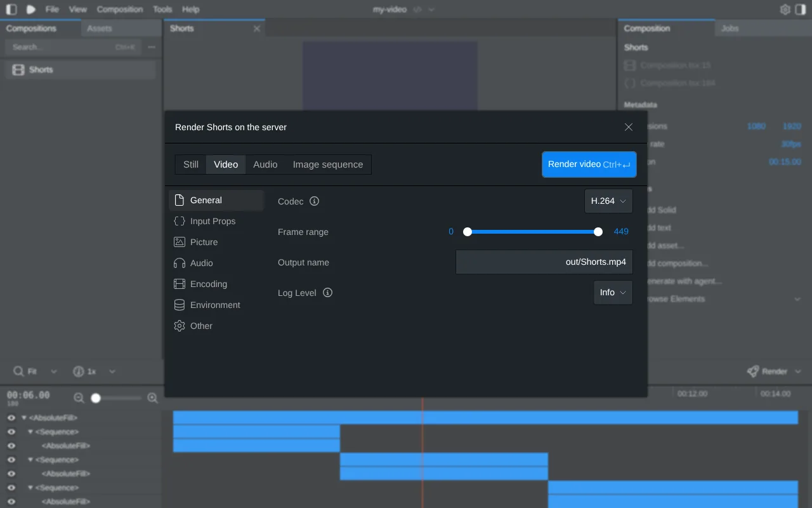This screenshot has width=812, height=508.
Task: Open the Other section with gear icon
Action: (216, 326)
